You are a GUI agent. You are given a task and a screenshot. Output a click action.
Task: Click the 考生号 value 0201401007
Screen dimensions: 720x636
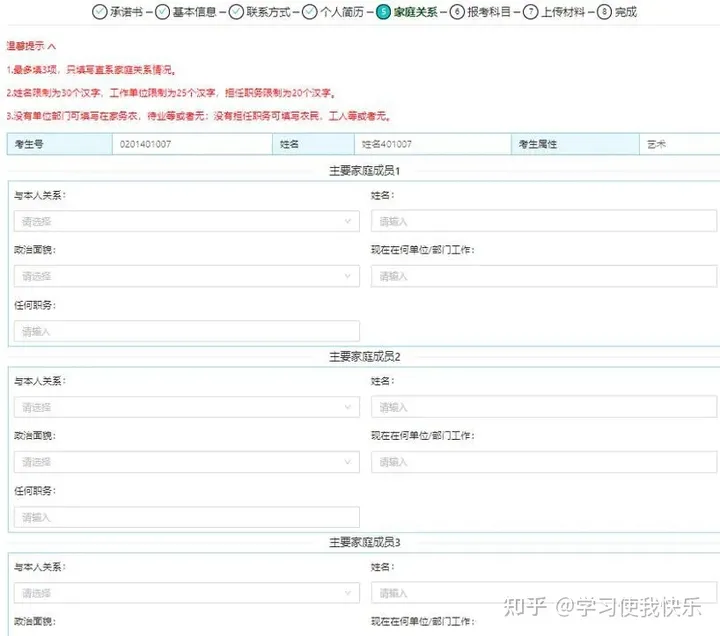pos(145,144)
